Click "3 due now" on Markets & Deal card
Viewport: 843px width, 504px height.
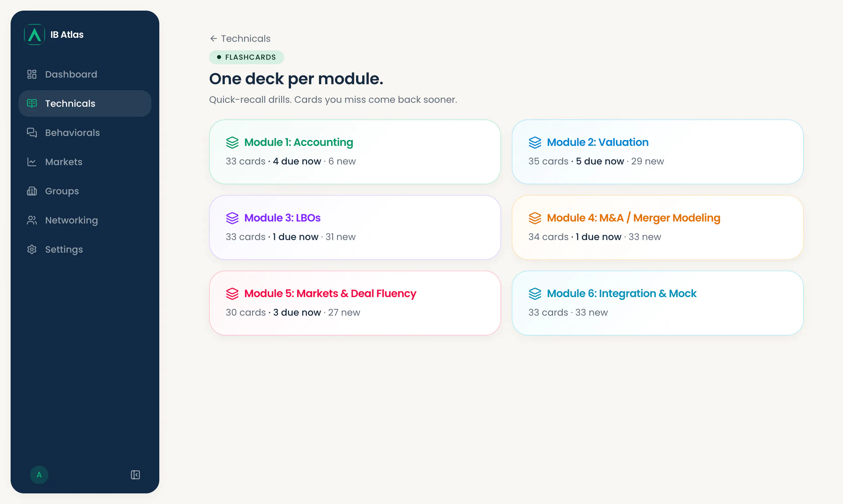[297, 312]
